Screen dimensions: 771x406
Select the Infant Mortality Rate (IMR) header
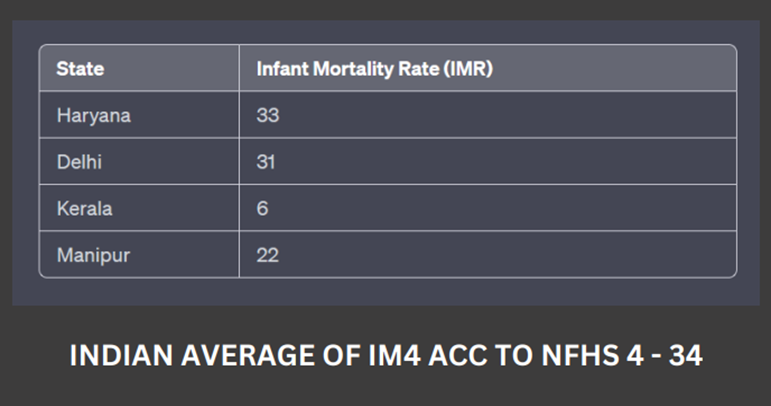click(x=375, y=70)
